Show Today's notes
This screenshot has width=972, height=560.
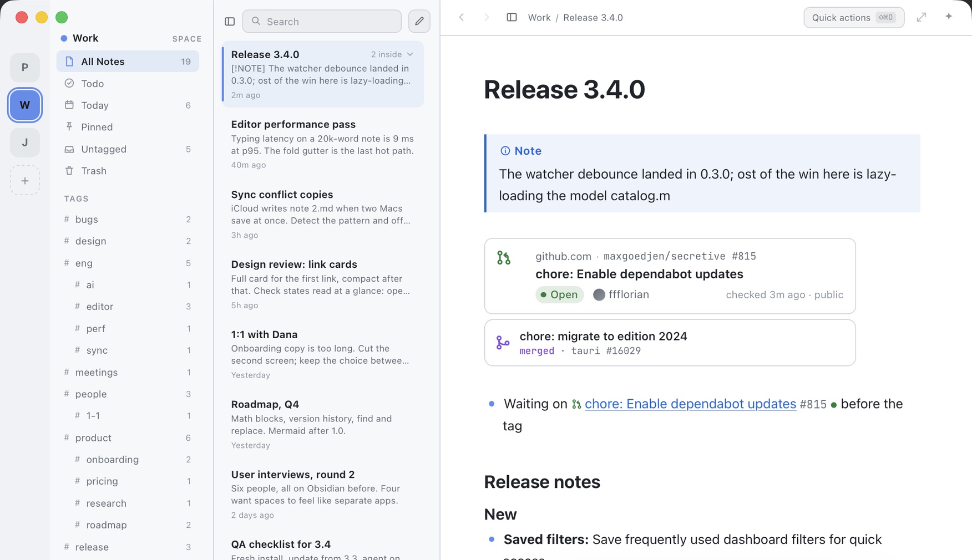tap(128, 105)
